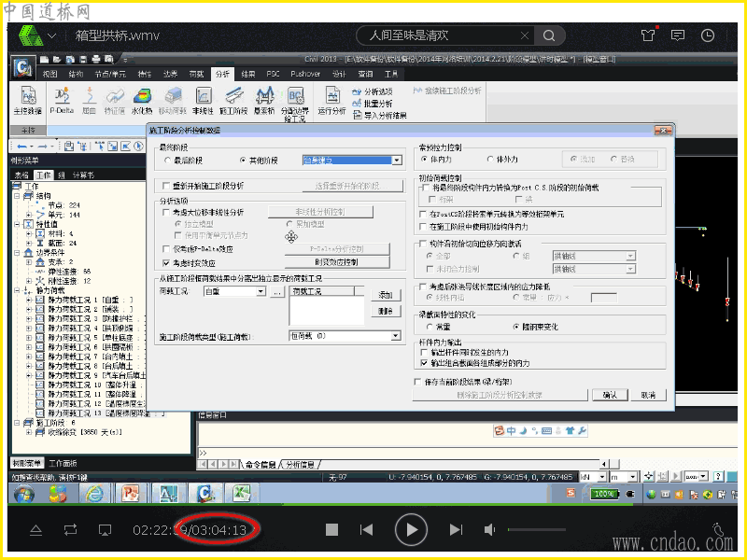Switch to the 结果 ribbon tab

(248, 73)
